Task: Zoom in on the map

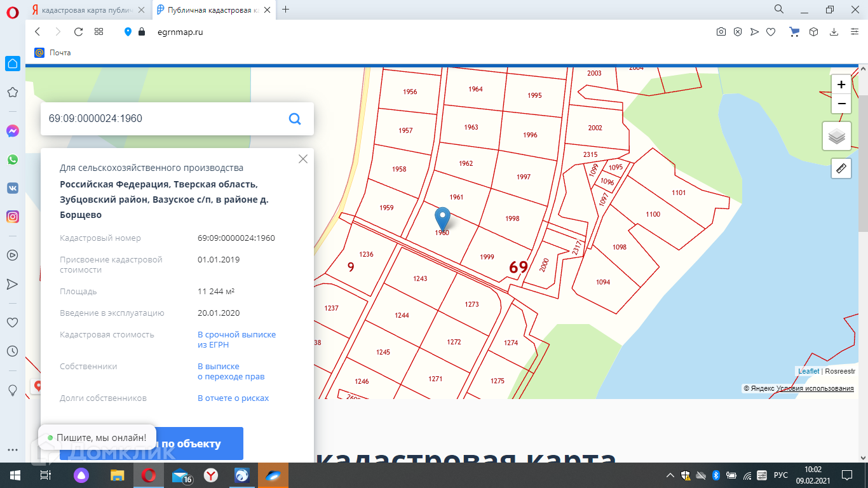Action: click(x=841, y=85)
